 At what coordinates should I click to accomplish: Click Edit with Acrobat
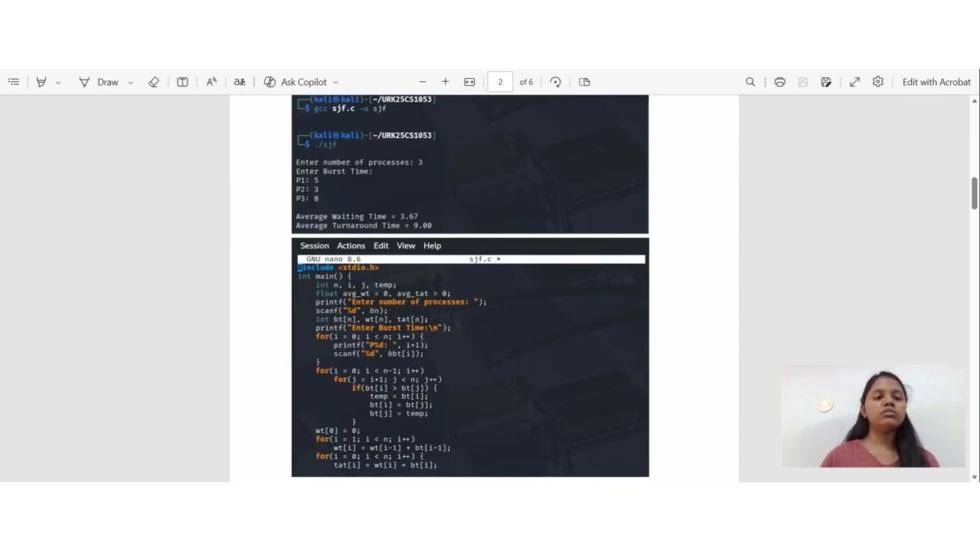(x=936, y=82)
